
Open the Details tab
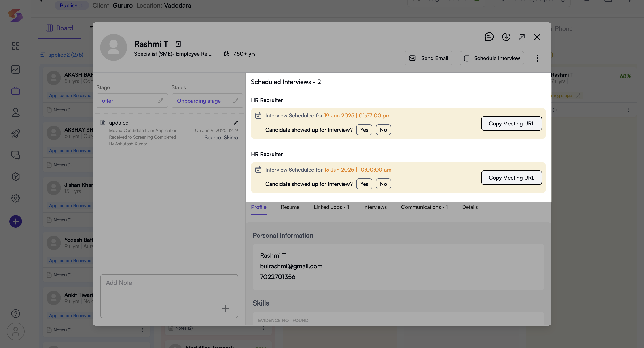tap(470, 207)
